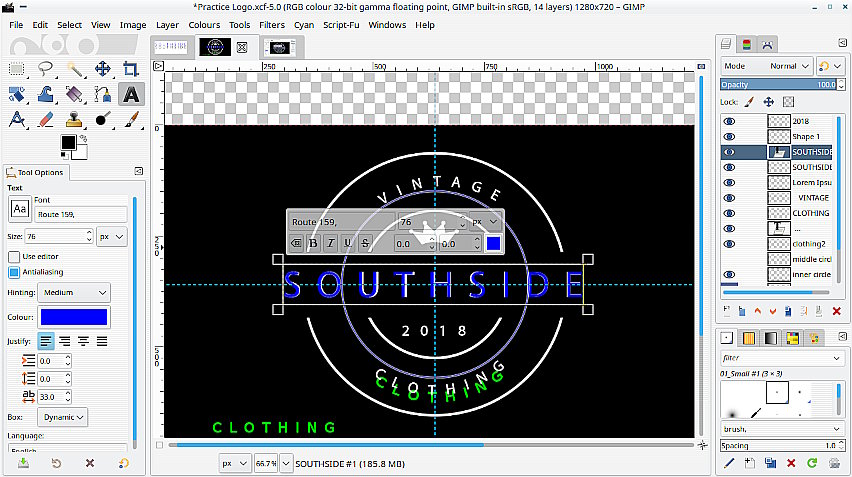Screen dimensions: 852x477
Task: Open the brushes filter dropdown
Action: pyautogui.click(x=781, y=358)
